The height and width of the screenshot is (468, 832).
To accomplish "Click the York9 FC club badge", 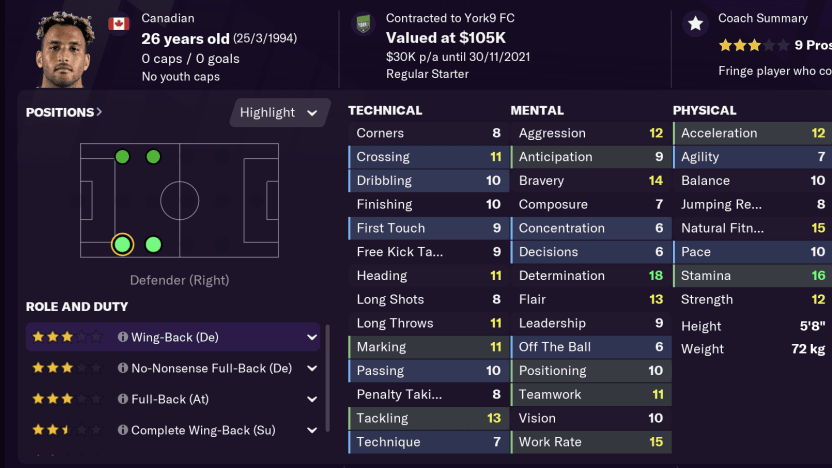I will (x=363, y=24).
